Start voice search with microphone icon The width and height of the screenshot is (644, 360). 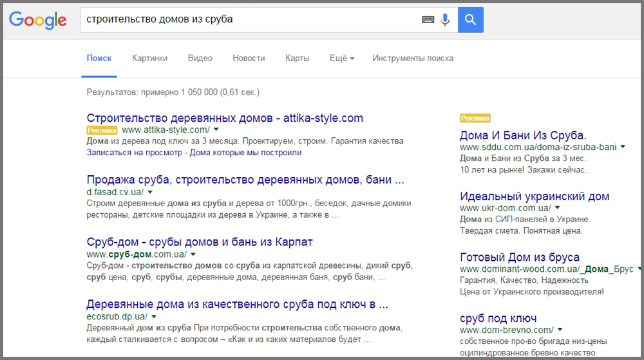(x=445, y=20)
